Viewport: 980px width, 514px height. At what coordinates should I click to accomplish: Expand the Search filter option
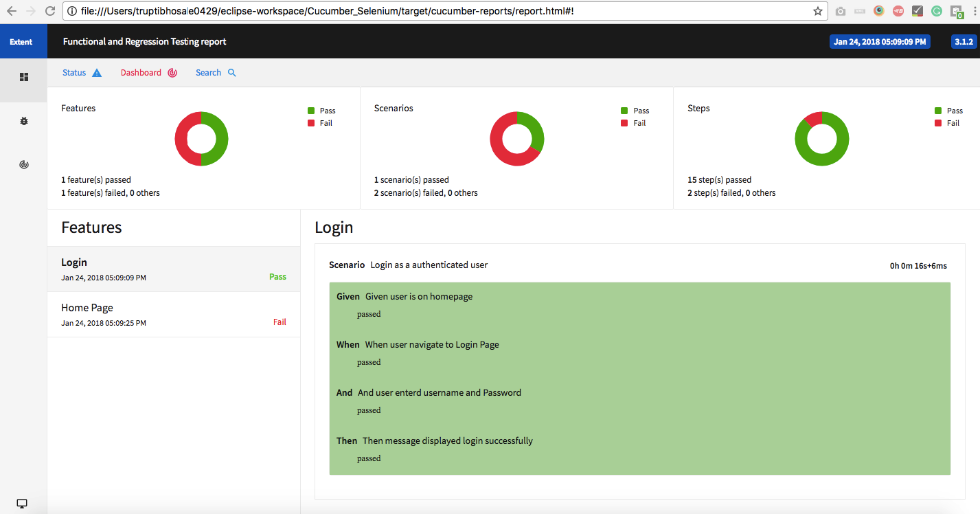click(x=208, y=72)
